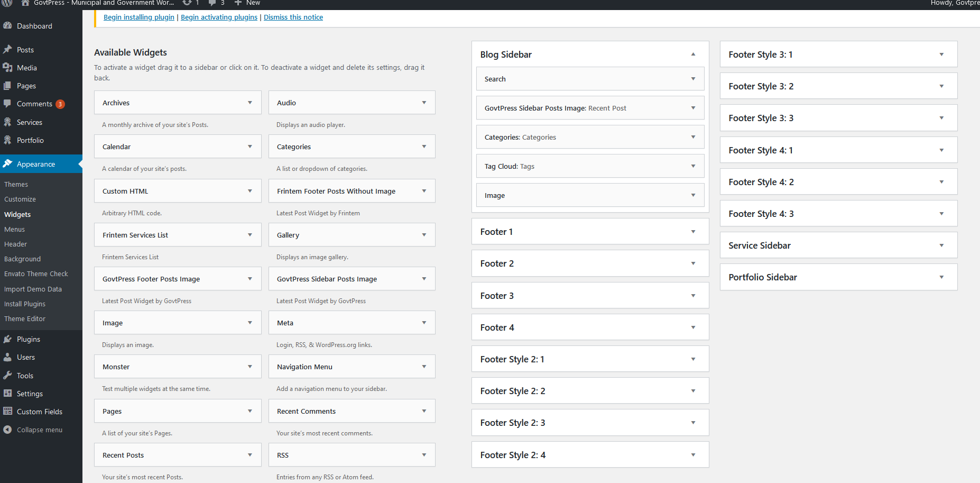Click the Begin installing plugin link
The image size is (980, 483).
[x=139, y=17]
